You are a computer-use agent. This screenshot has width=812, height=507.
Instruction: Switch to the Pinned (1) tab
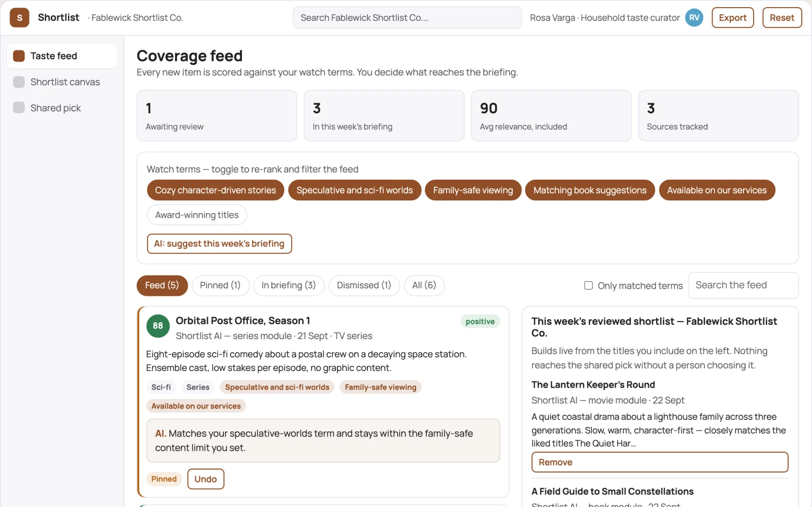220,285
